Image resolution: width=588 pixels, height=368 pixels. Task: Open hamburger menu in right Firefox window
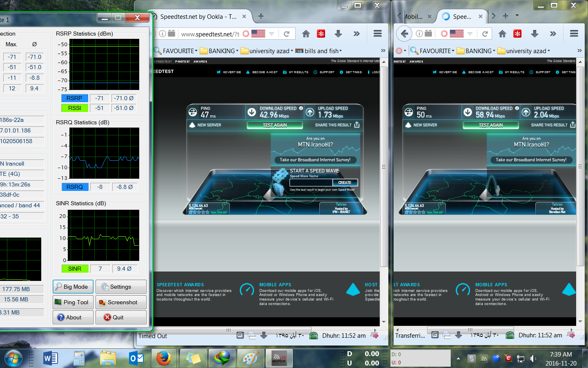(x=574, y=34)
